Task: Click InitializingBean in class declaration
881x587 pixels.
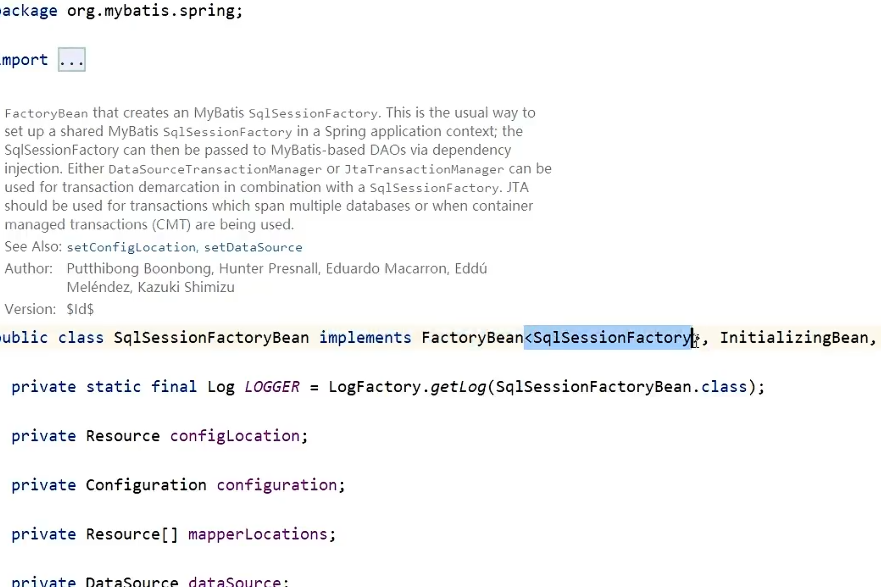Action: pos(794,338)
